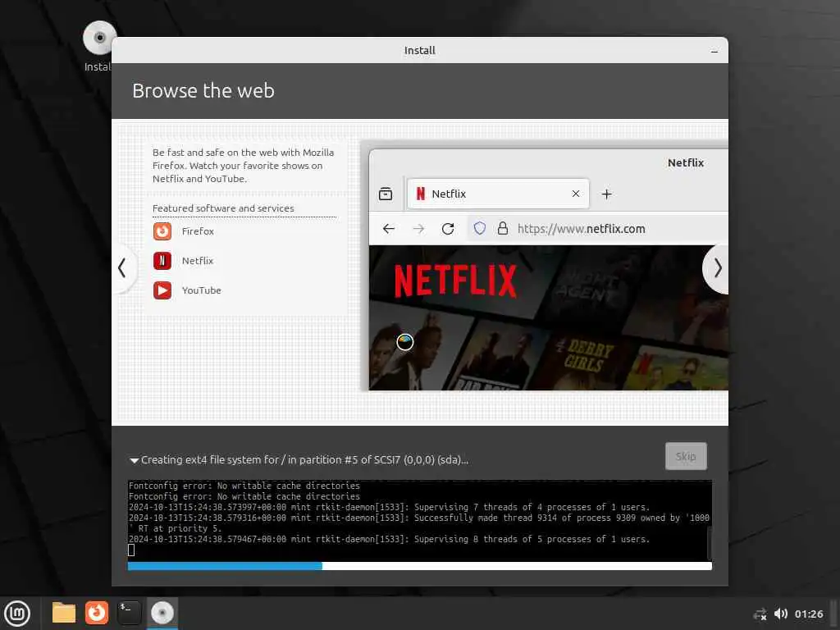
Task: Click the tracking protection shield icon
Action: click(x=479, y=229)
